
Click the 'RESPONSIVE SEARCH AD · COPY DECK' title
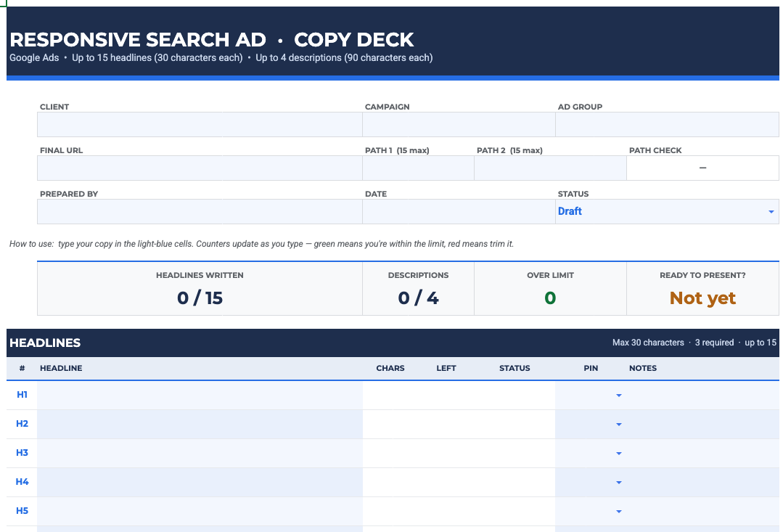tap(212, 39)
